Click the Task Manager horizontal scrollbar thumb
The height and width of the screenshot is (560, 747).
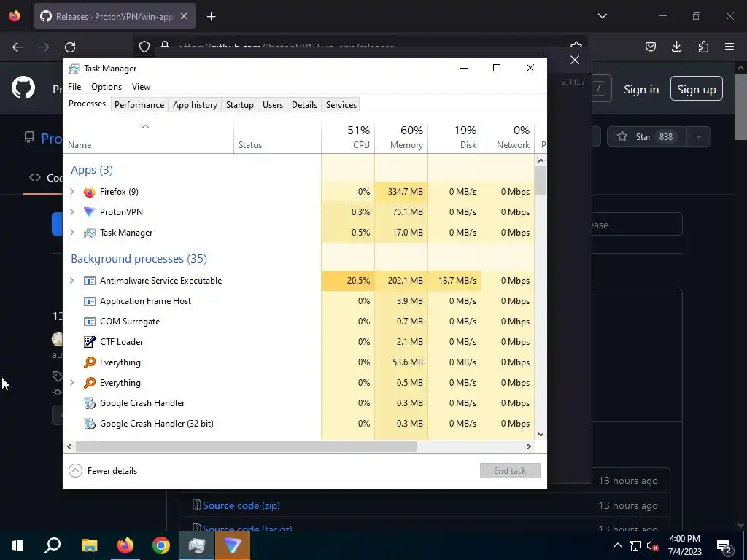[246, 447]
